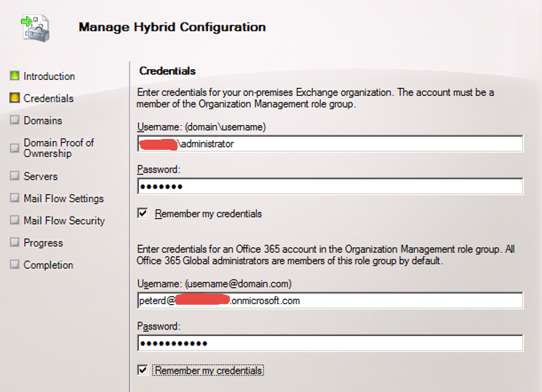Click the gray square beside Completion
This screenshot has height=392, width=542.
[14, 265]
